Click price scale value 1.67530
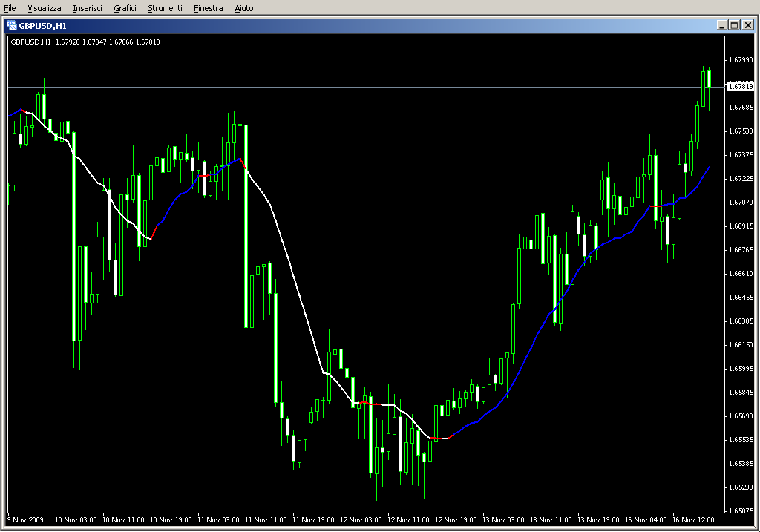The width and height of the screenshot is (760, 532). pos(741,131)
